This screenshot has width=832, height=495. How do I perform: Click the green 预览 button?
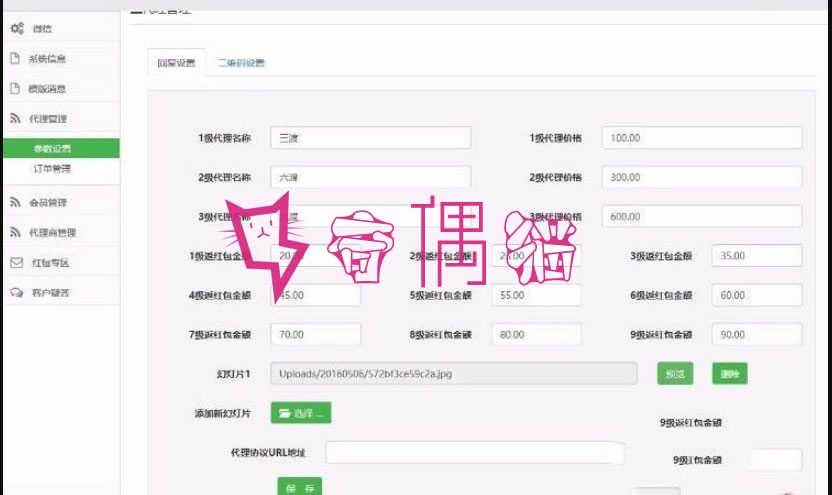click(675, 374)
